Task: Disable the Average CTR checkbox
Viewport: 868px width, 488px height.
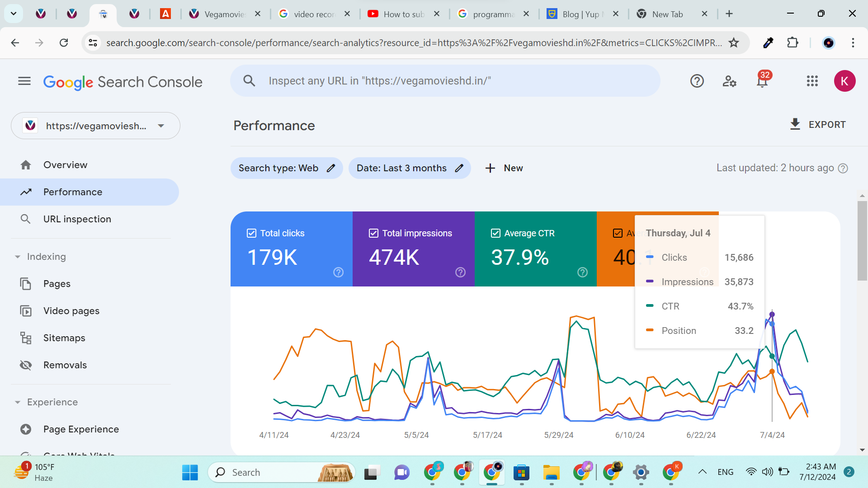Action: [495, 233]
